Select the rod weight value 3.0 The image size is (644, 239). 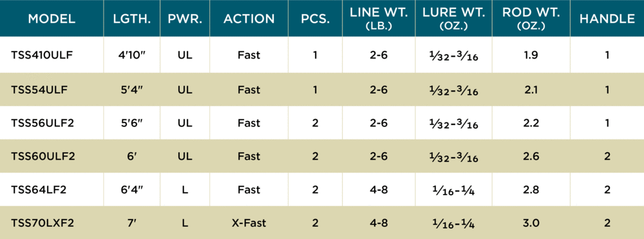point(531,223)
